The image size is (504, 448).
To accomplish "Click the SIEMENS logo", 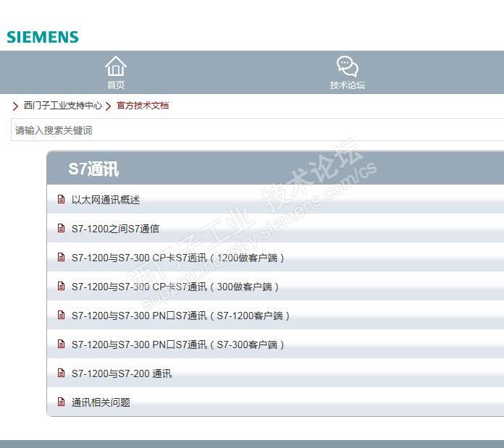I will tap(43, 37).
